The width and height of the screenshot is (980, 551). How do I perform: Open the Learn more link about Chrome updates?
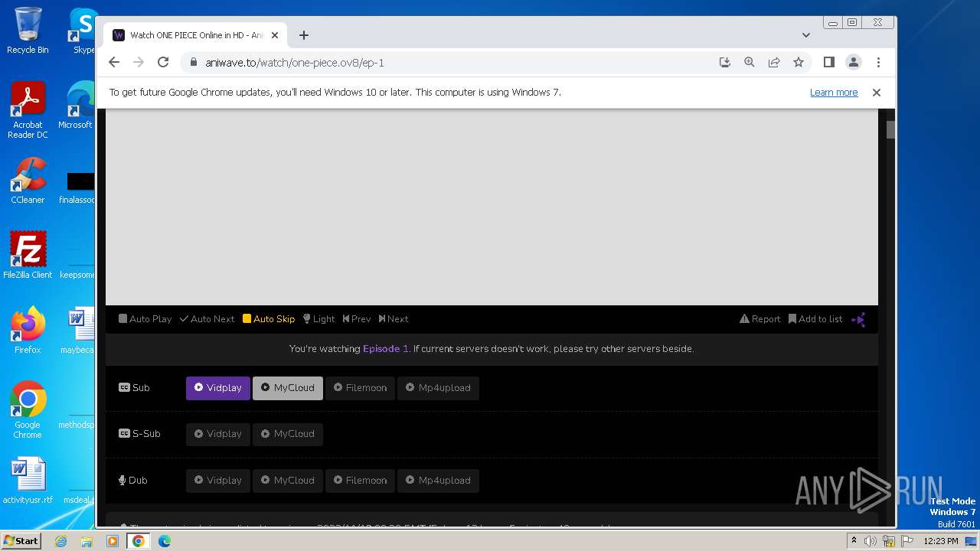coord(834,93)
